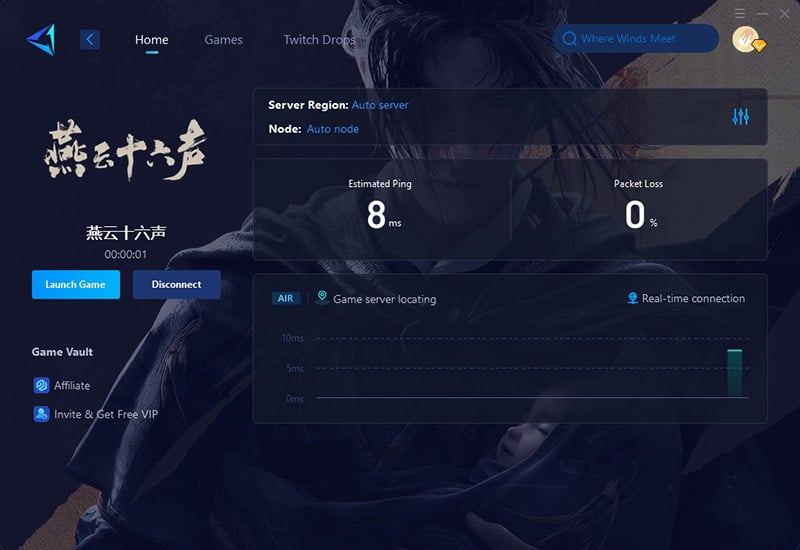Switch to the Home tab
800x550 pixels.
point(152,39)
